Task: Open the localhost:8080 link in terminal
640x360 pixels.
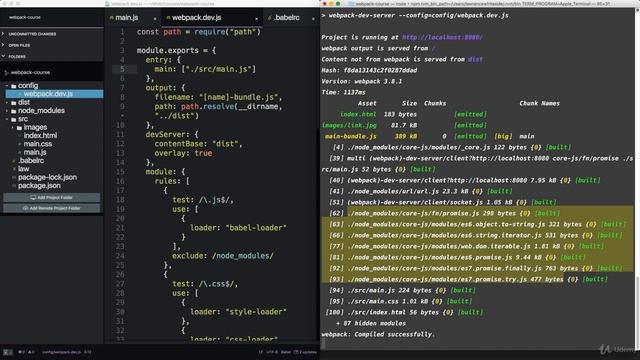Action: pos(442,37)
